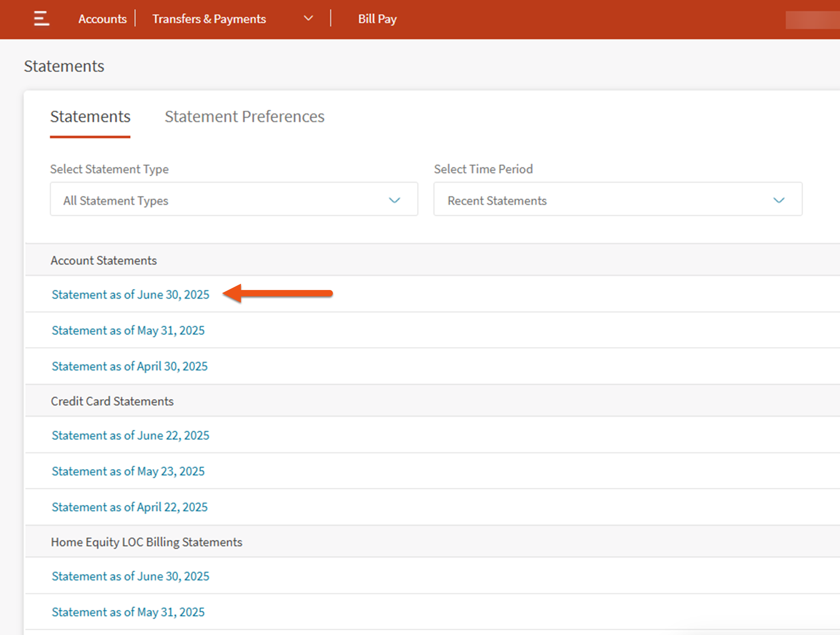The image size is (840, 635).
Task: Select the Statements tab
Action: 90,117
